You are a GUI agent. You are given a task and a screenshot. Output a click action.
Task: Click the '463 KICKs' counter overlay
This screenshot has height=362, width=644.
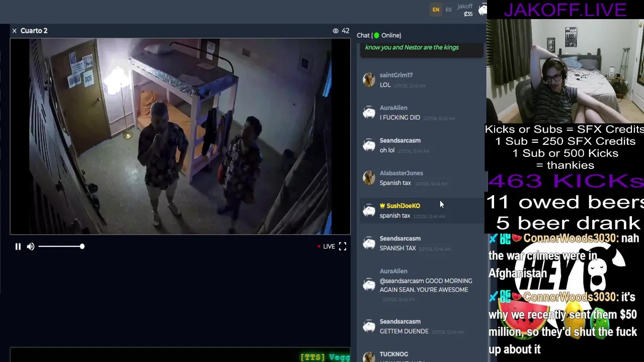point(566,181)
